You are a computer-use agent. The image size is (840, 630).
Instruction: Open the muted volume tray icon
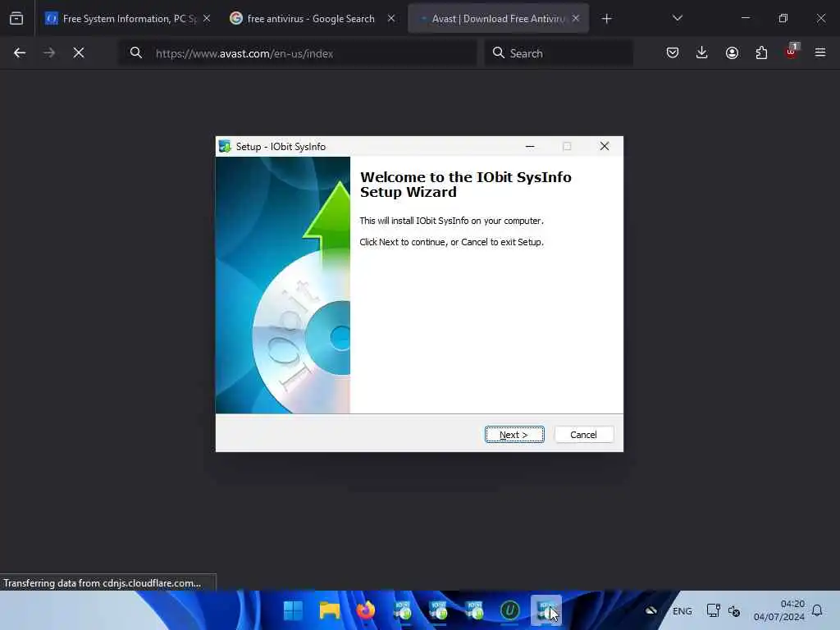(x=734, y=610)
